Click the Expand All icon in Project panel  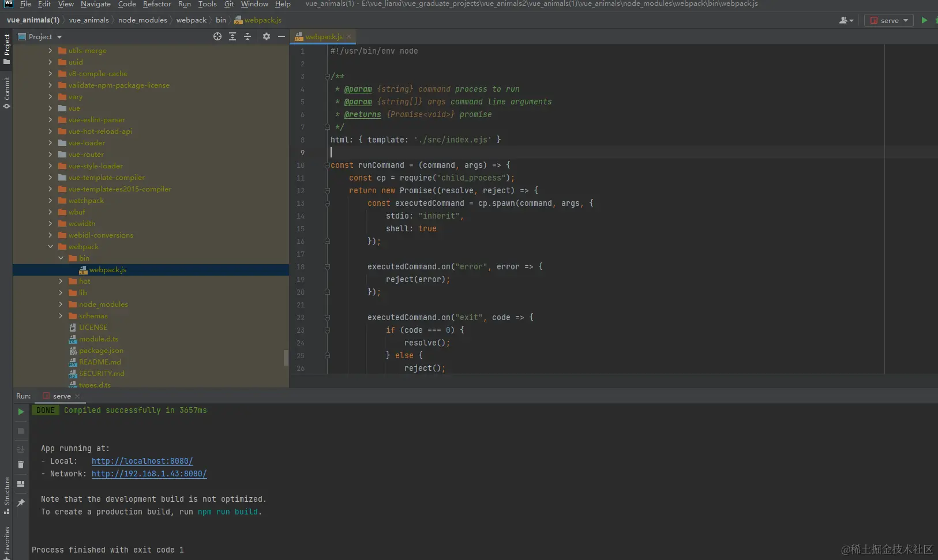pyautogui.click(x=232, y=36)
